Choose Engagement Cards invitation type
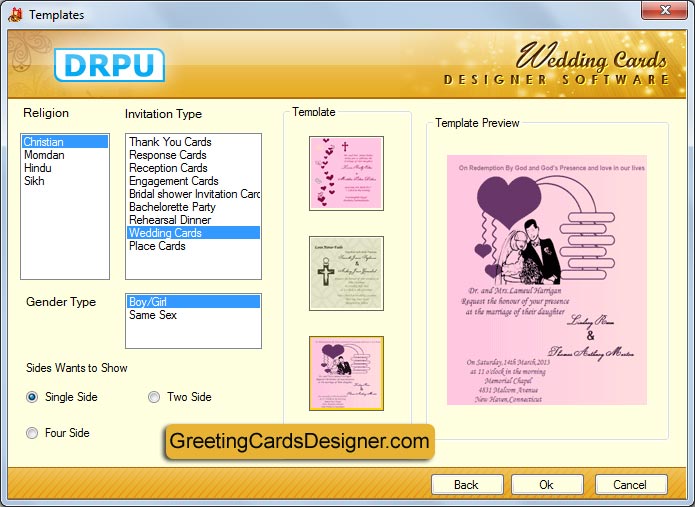 click(x=193, y=181)
